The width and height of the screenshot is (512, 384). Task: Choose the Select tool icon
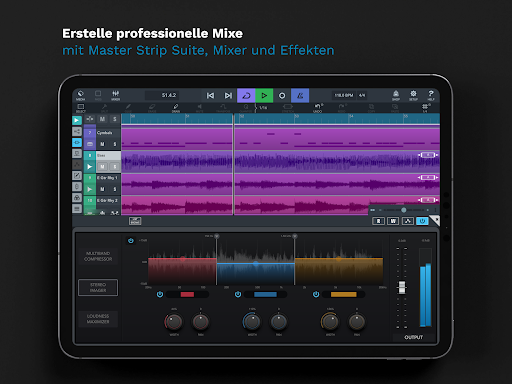pos(81,108)
